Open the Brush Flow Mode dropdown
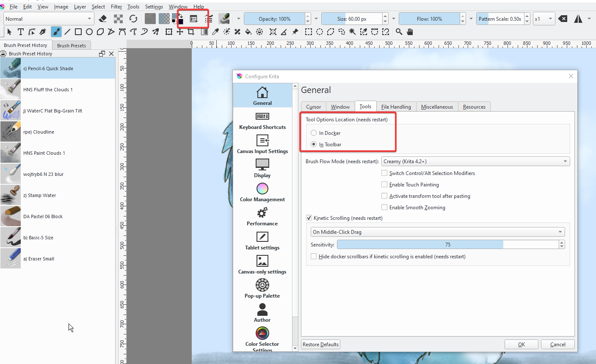The height and width of the screenshot is (364, 596). (x=475, y=161)
